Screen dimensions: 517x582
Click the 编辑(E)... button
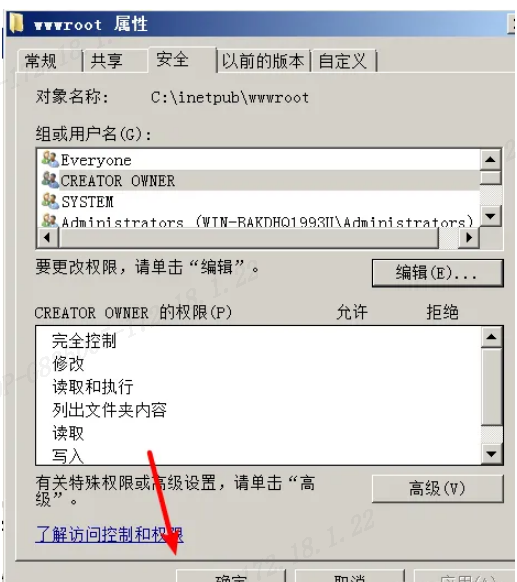(437, 273)
